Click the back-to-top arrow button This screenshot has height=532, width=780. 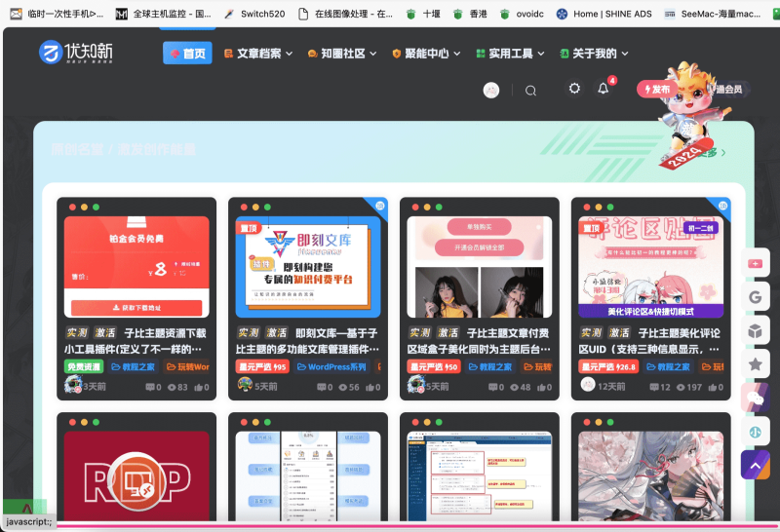pos(755,466)
